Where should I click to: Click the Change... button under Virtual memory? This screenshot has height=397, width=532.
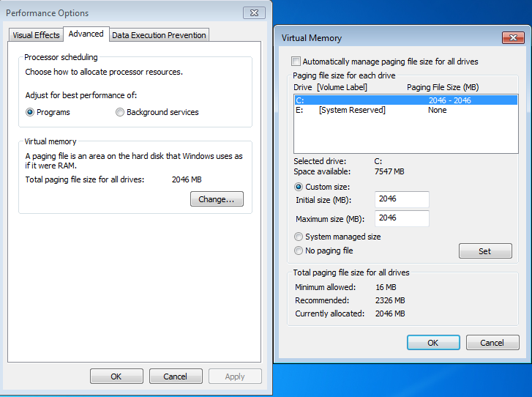pyautogui.click(x=217, y=199)
